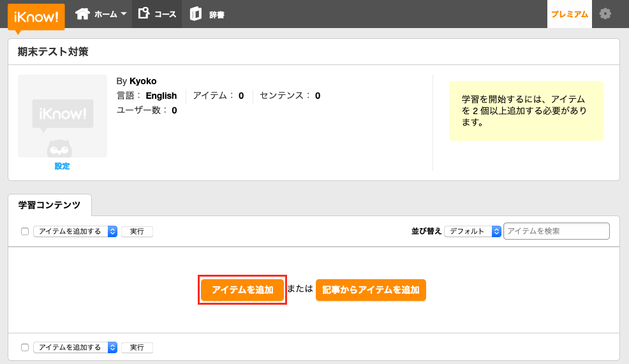This screenshot has width=629, height=364.
Task: Check the top select-all checkbox
Action: pos(25,231)
